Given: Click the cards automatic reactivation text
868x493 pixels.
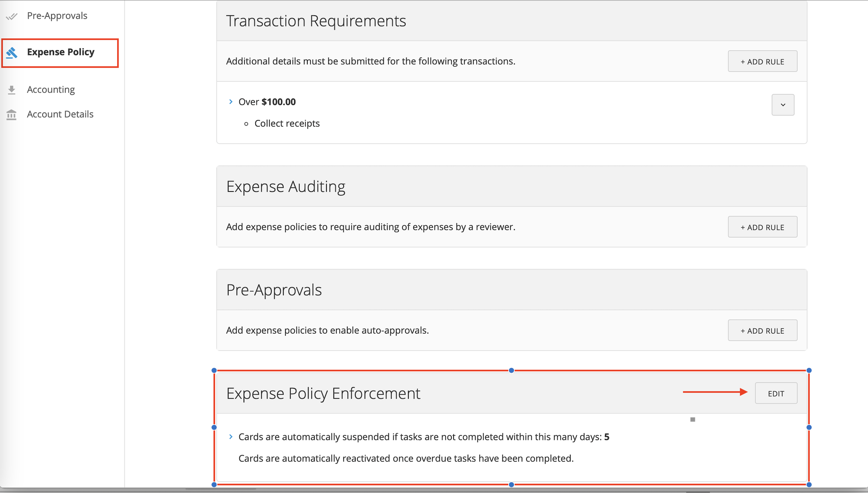Looking at the screenshot, I should (406, 458).
